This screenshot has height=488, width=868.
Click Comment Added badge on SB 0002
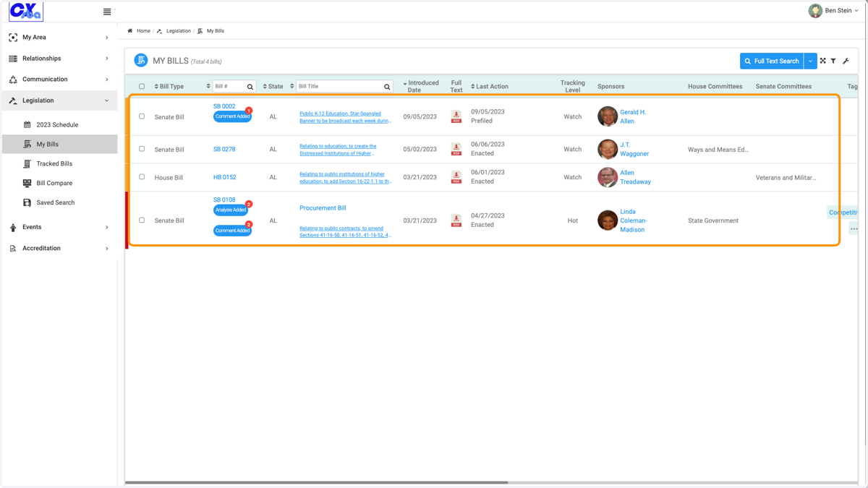point(232,116)
